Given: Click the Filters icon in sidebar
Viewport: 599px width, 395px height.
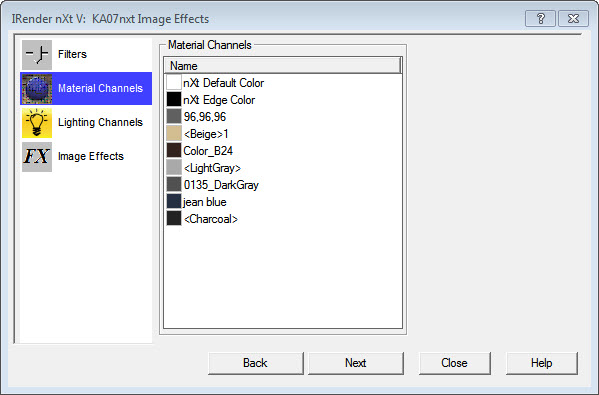Looking at the screenshot, I should 37,55.
